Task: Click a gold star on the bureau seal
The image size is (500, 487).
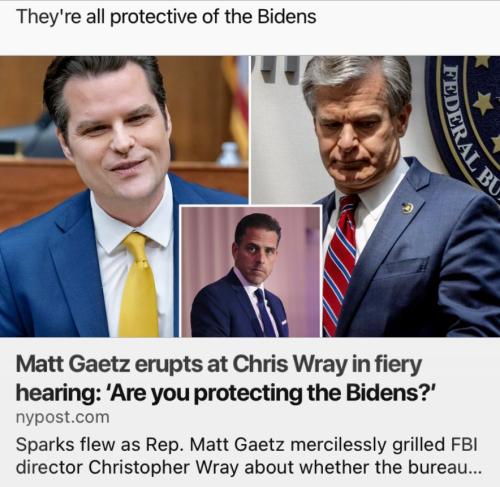Action: pos(482,103)
